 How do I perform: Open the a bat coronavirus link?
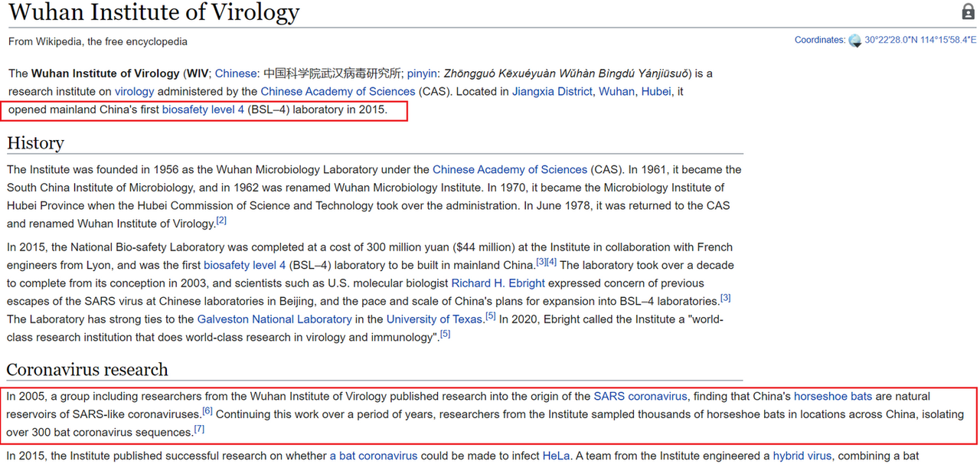pyautogui.click(x=374, y=456)
